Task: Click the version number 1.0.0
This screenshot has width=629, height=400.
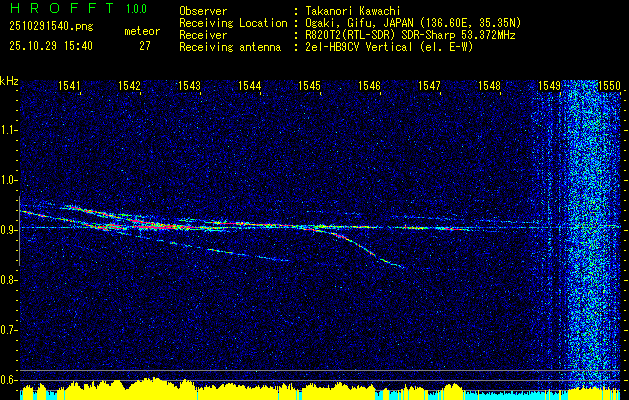Action: (x=136, y=9)
